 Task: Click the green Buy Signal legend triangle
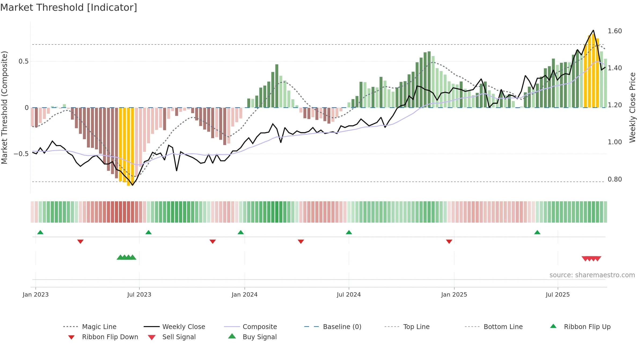(x=232, y=336)
